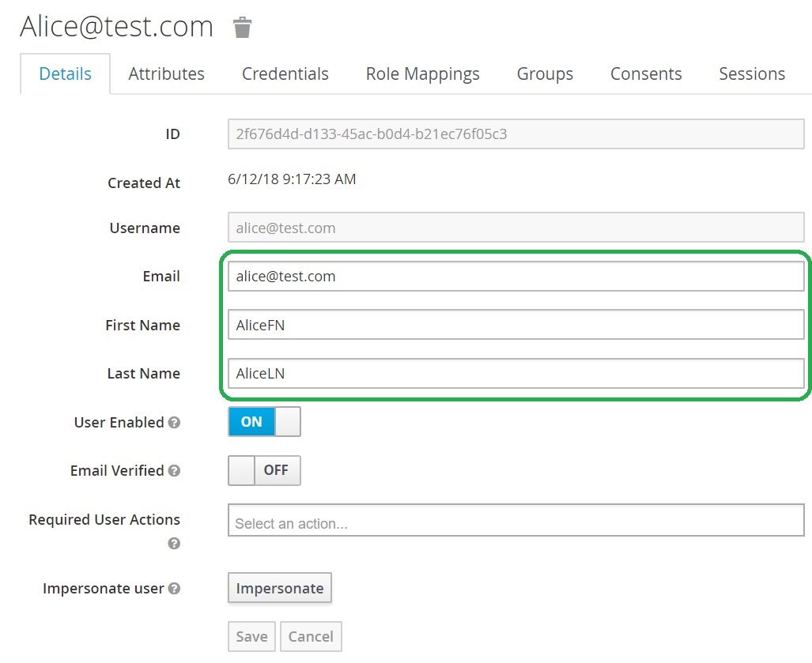This screenshot has width=812, height=663.
Task: Go to the Role Mappings tab
Action: pos(422,74)
